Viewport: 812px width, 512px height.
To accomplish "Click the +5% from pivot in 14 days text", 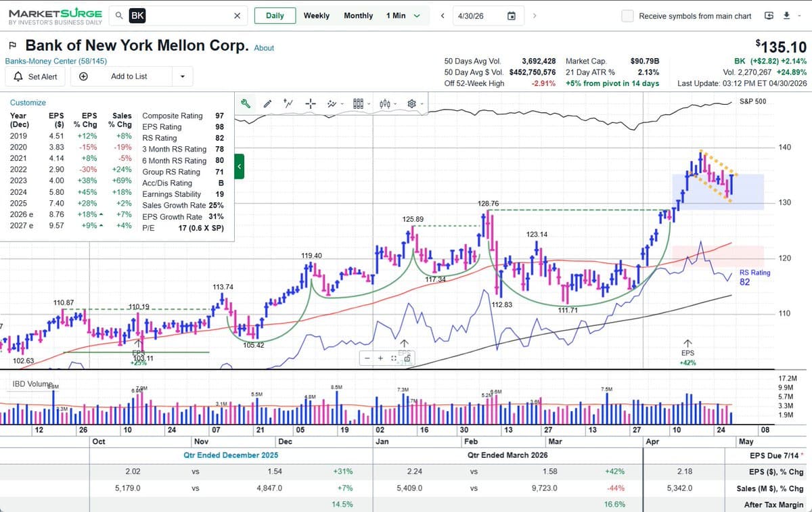I will [x=612, y=83].
